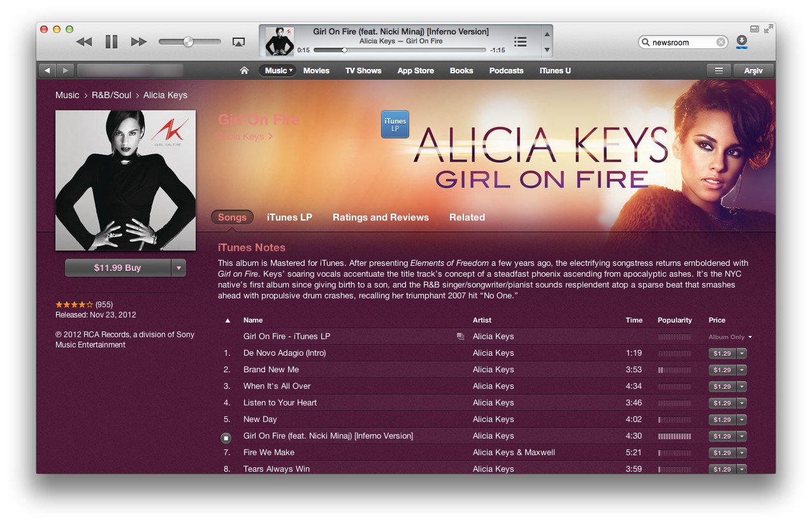The image size is (812, 524).
Task: Open the Downloads arrow icon
Action: (x=741, y=41)
